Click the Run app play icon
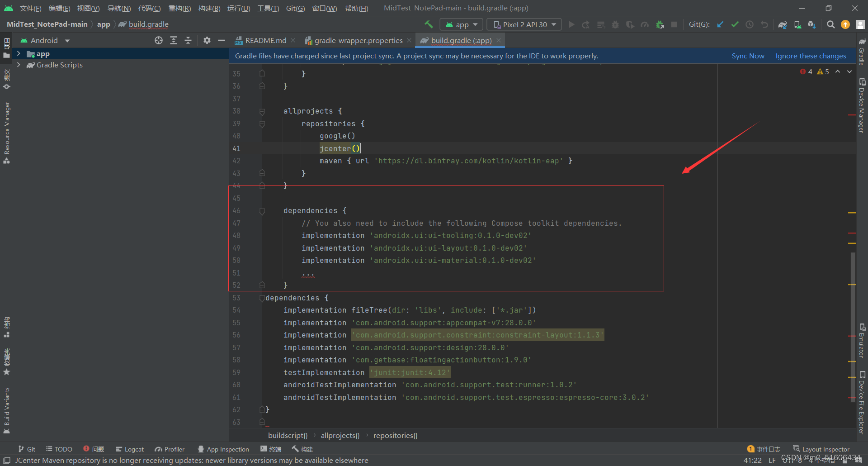Image resolution: width=868 pixels, height=466 pixels. pos(571,24)
